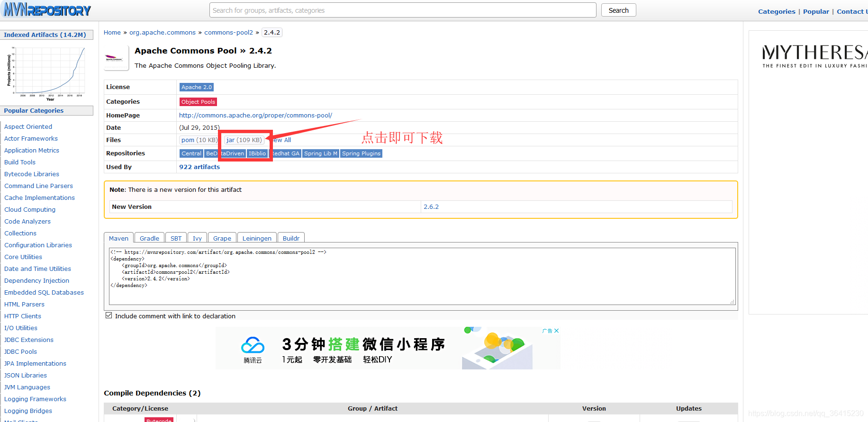Download the jar (109 KB) file
The image size is (868, 422).
point(244,140)
